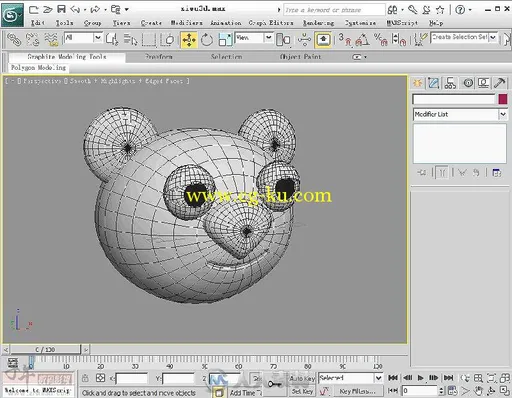Viewport: 512px width, 398px height.
Task: Toggle Auto Key mode
Action: click(302, 378)
